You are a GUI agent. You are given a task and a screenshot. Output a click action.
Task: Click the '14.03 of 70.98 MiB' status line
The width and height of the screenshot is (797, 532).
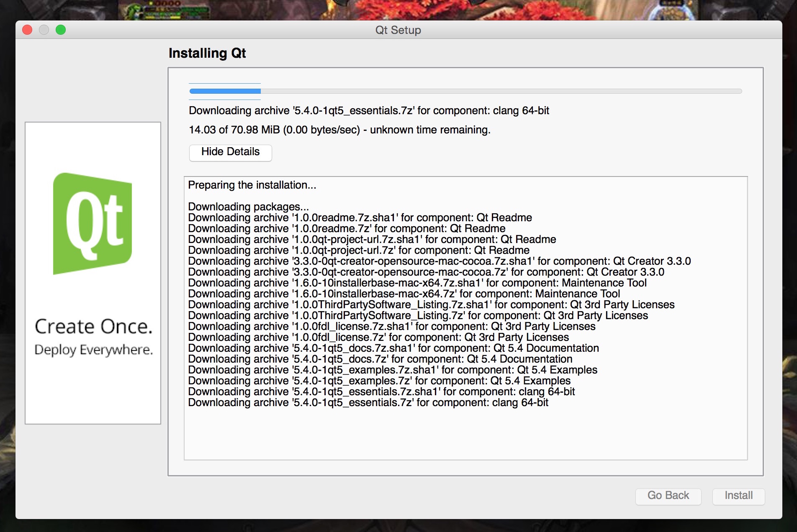tap(339, 130)
